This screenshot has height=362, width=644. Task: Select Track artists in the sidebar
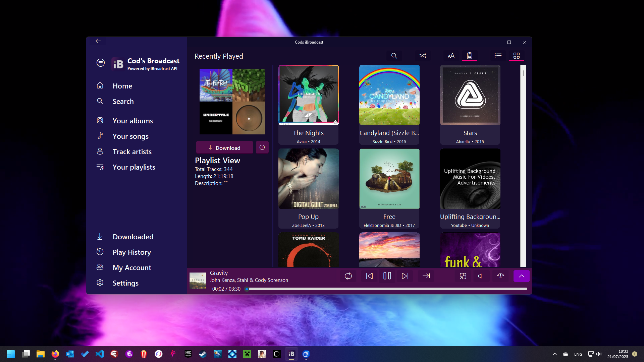pos(131,152)
